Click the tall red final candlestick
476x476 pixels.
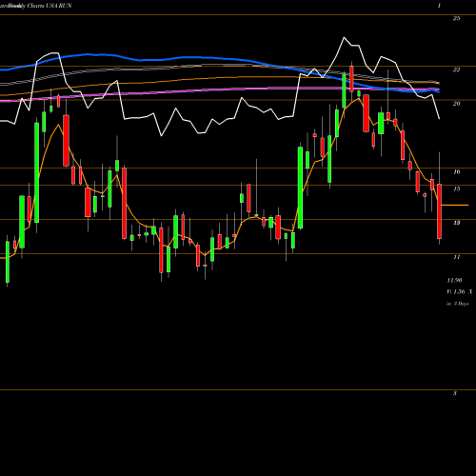439,211
